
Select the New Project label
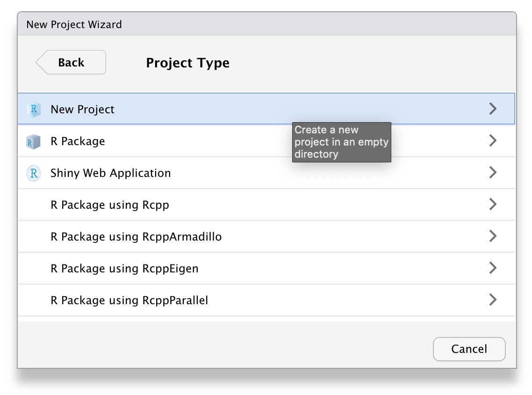(82, 110)
